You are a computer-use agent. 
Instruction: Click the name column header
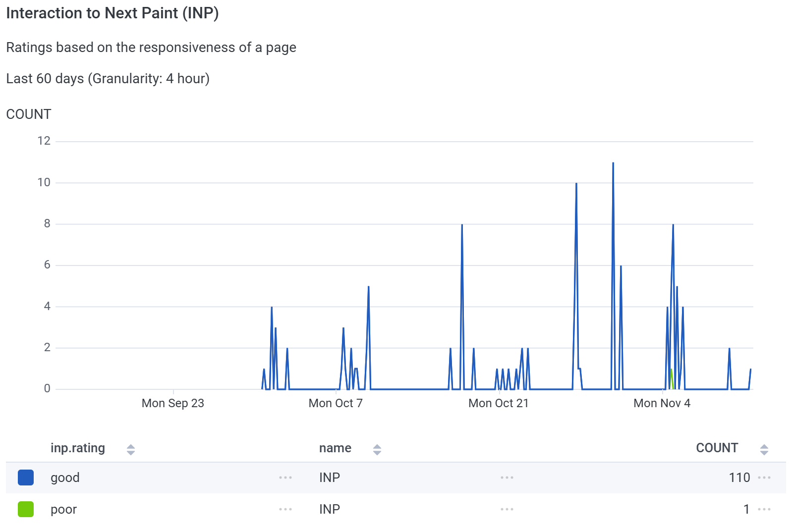335,448
